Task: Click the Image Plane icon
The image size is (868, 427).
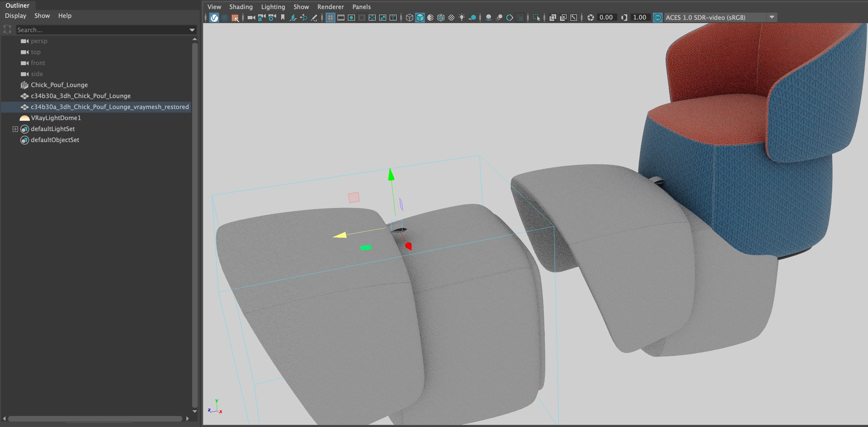Action: pyautogui.click(x=293, y=18)
